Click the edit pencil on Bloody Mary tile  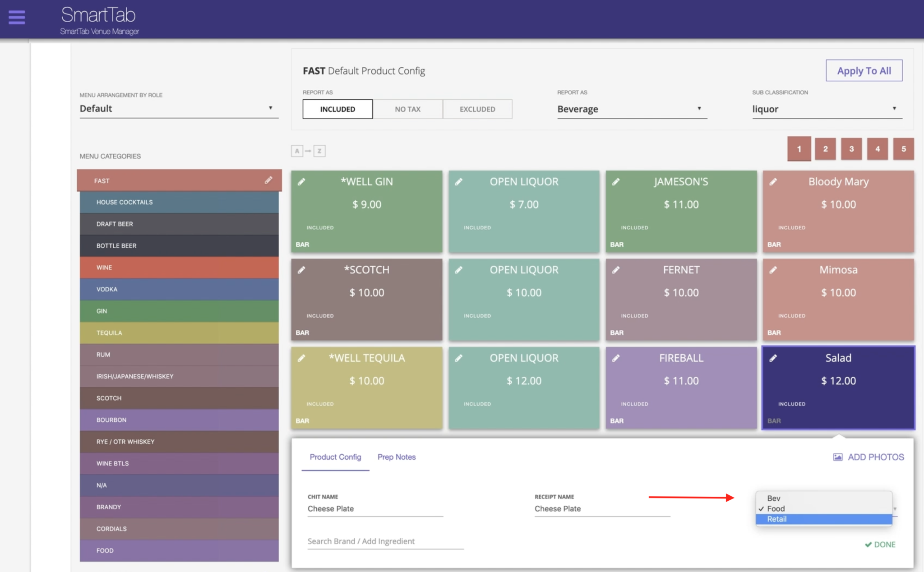(773, 182)
